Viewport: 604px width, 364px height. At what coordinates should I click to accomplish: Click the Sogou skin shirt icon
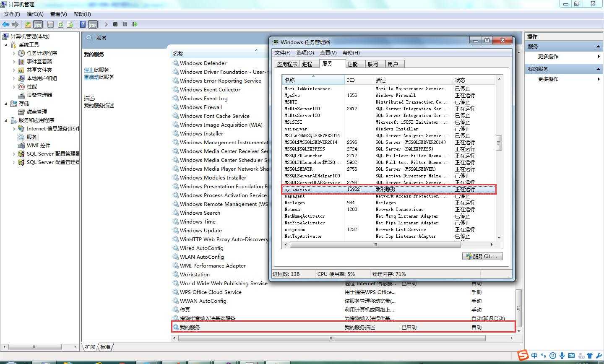(x=590, y=356)
